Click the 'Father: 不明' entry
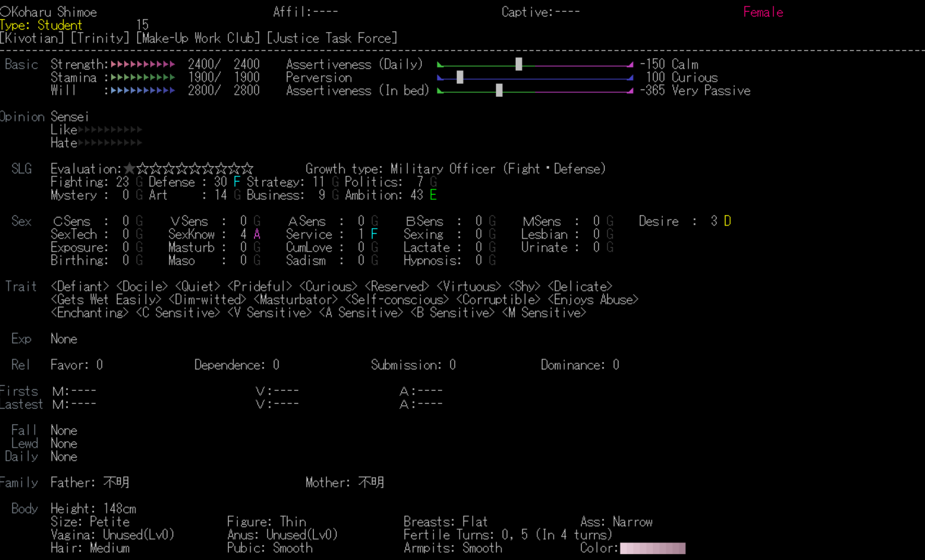 90,483
